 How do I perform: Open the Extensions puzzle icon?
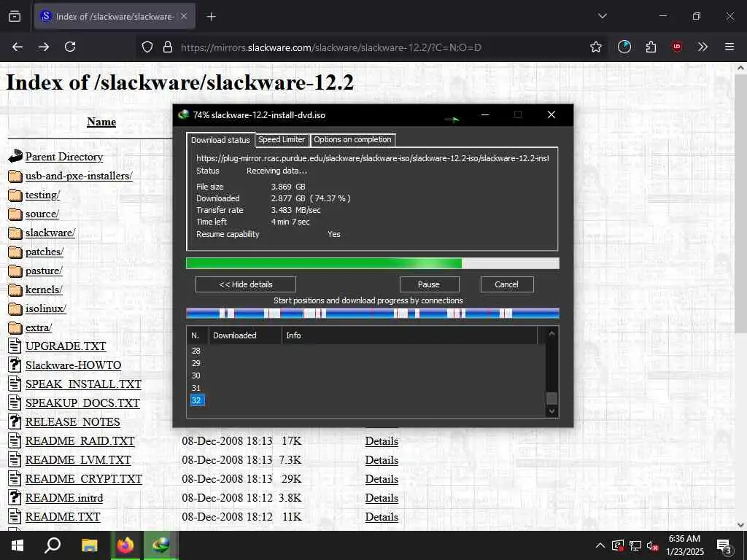pos(651,47)
